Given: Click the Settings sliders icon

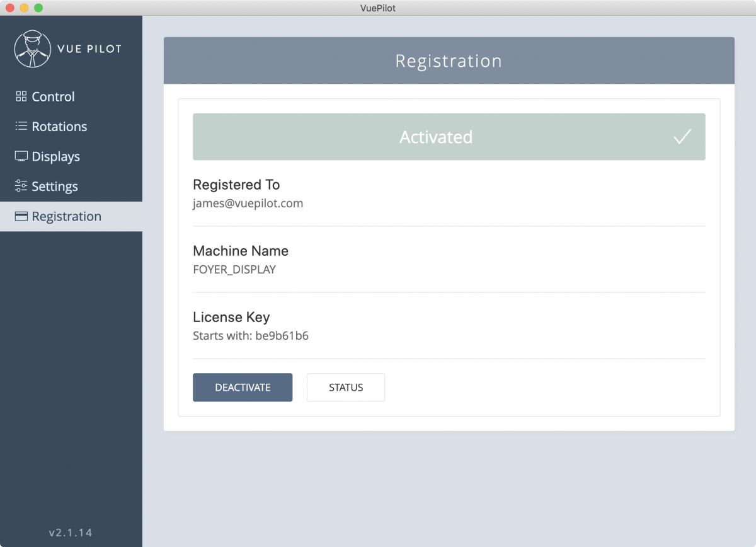Looking at the screenshot, I should pyautogui.click(x=21, y=186).
